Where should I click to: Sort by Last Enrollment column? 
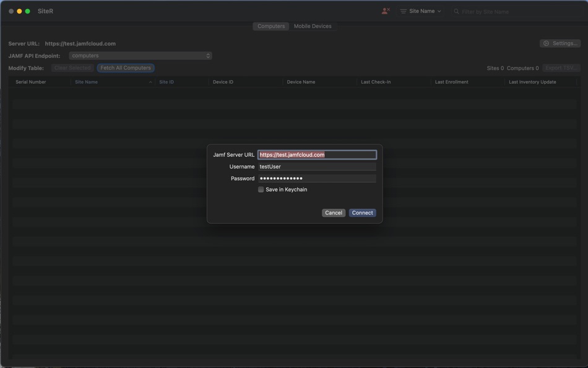[451, 82]
